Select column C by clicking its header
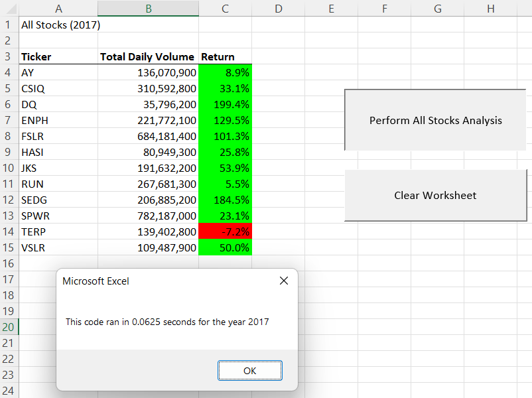The width and height of the screenshot is (532, 398). click(225, 9)
